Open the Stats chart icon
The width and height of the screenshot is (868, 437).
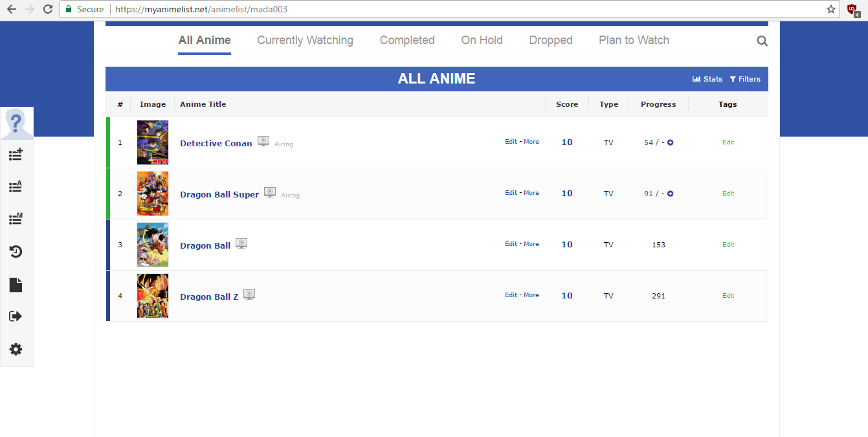696,79
